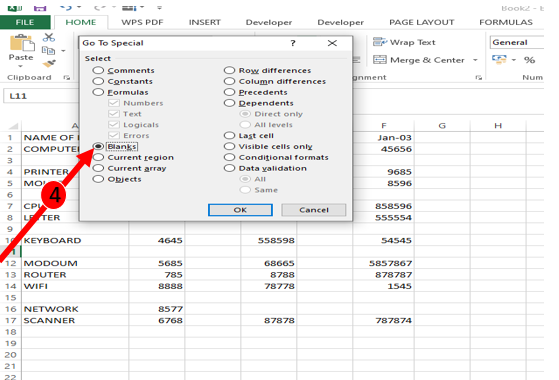Open the Merge & Center dropdown arrow
The height and width of the screenshot is (380, 559).
coord(475,60)
